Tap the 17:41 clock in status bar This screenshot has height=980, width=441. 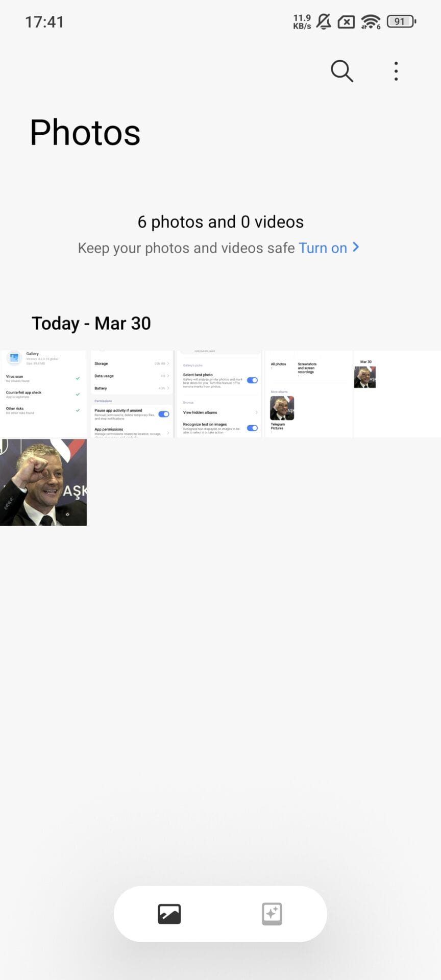(x=44, y=22)
